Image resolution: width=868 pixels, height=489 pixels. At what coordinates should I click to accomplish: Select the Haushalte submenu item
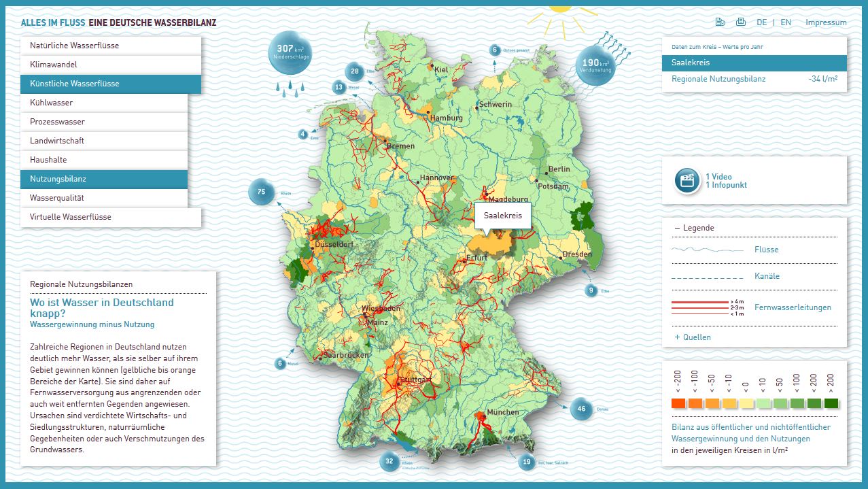[x=104, y=160]
